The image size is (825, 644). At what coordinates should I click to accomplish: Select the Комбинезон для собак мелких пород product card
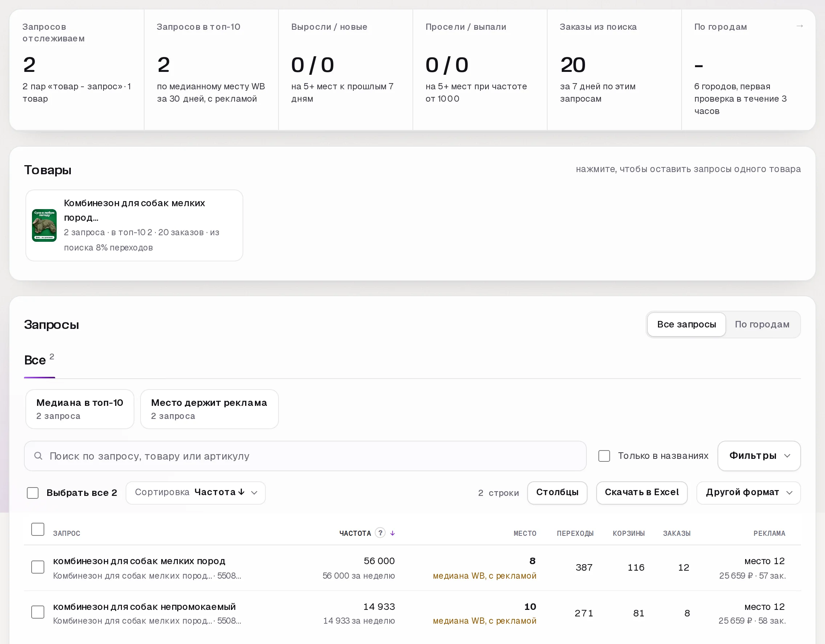(x=134, y=225)
